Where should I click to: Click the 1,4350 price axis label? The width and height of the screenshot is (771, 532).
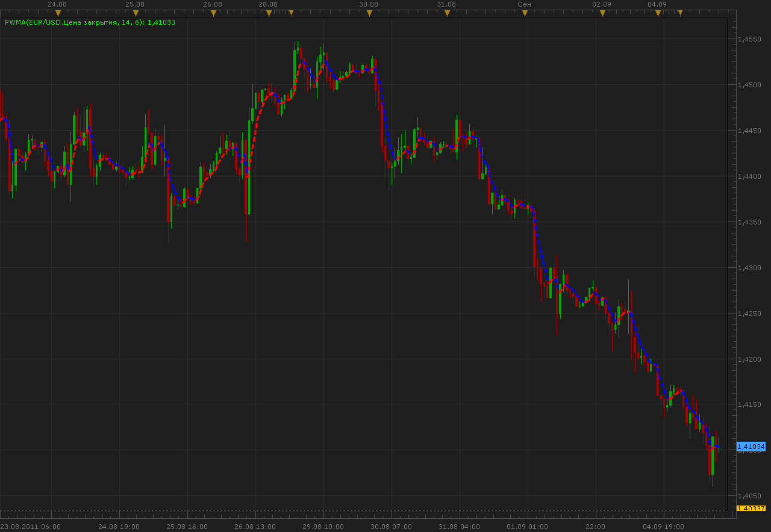click(x=749, y=222)
